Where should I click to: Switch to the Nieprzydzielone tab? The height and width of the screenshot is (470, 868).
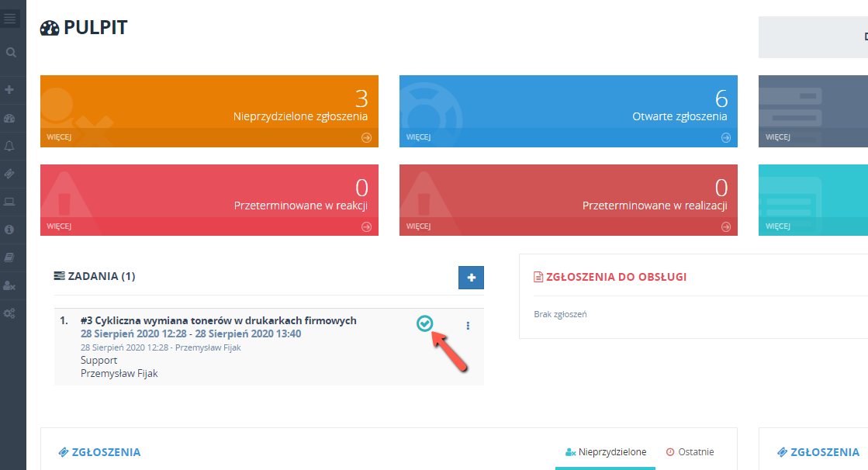[605, 452]
